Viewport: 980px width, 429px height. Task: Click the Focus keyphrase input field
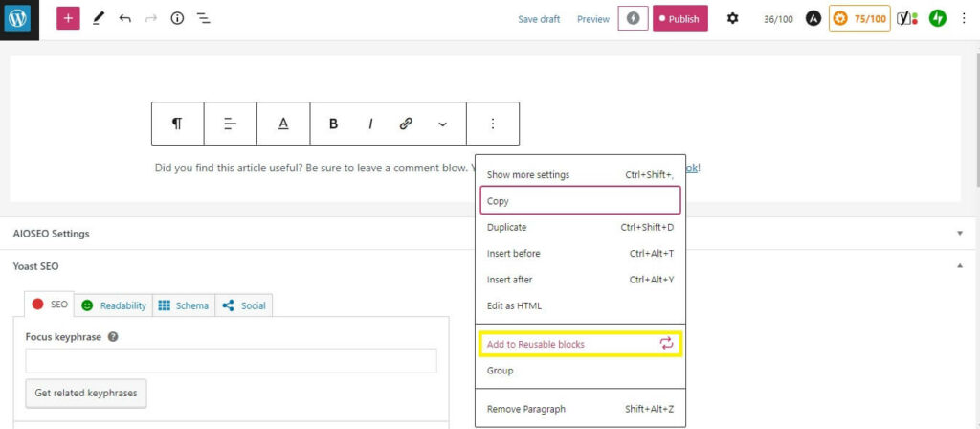click(231, 360)
